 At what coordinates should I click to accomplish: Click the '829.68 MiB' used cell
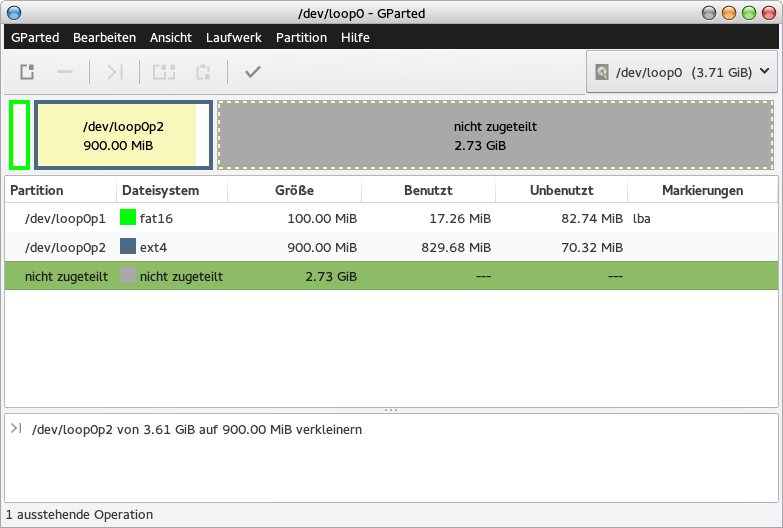coord(456,247)
